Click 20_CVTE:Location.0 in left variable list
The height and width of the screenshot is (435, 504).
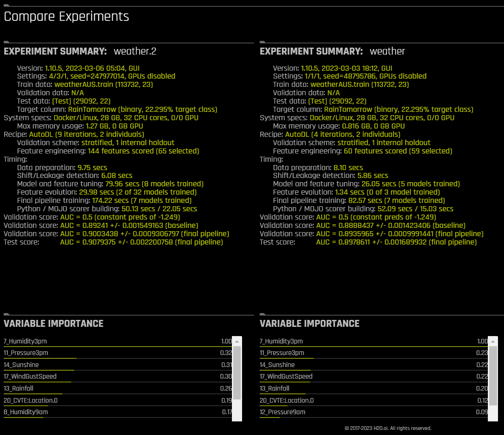(30, 400)
